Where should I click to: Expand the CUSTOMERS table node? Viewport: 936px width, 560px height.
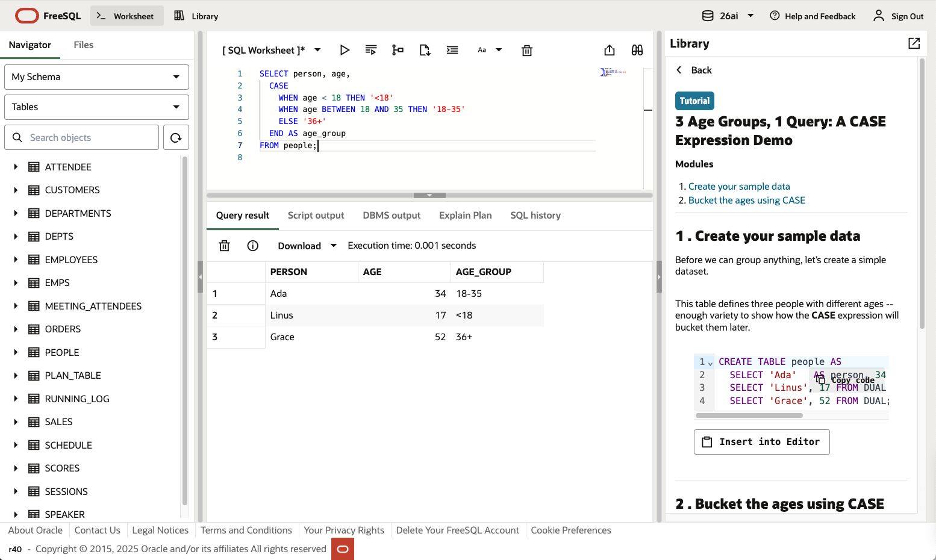(16, 190)
